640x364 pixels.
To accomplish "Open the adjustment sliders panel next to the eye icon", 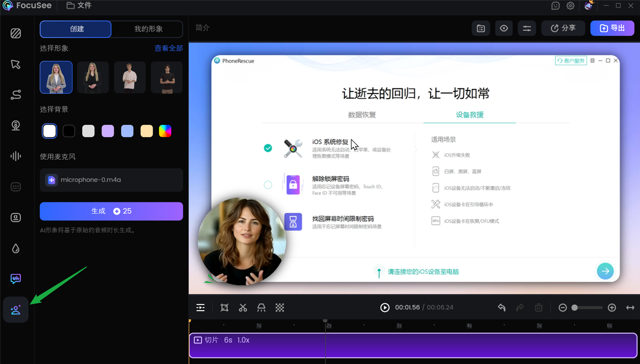I will point(527,28).
